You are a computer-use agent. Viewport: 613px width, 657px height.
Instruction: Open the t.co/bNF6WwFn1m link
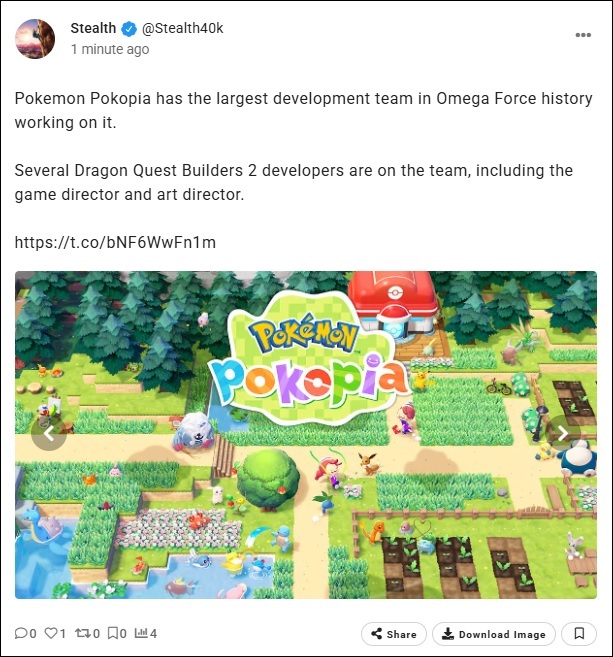pyautogui.click(x=115, y=242)
